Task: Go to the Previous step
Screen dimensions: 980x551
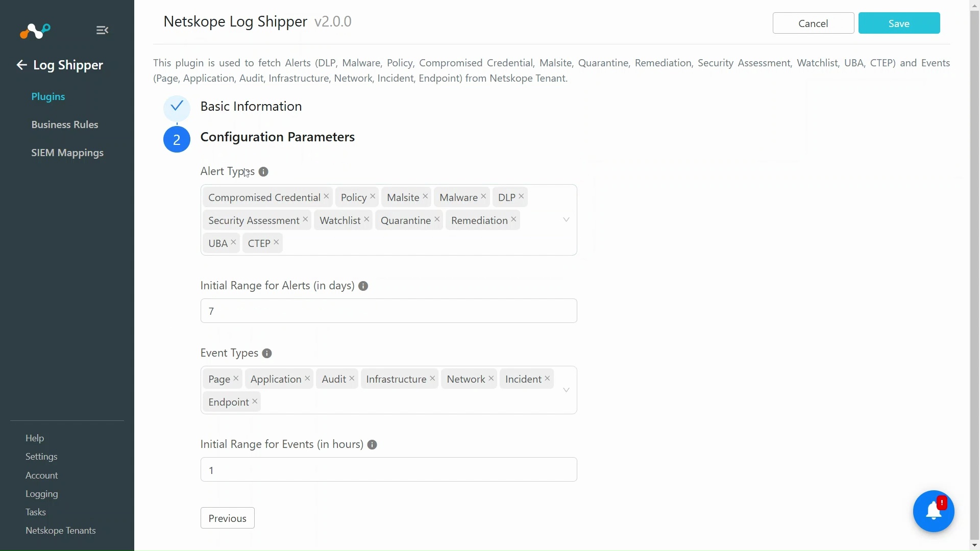Action: (x=228, y=518)
